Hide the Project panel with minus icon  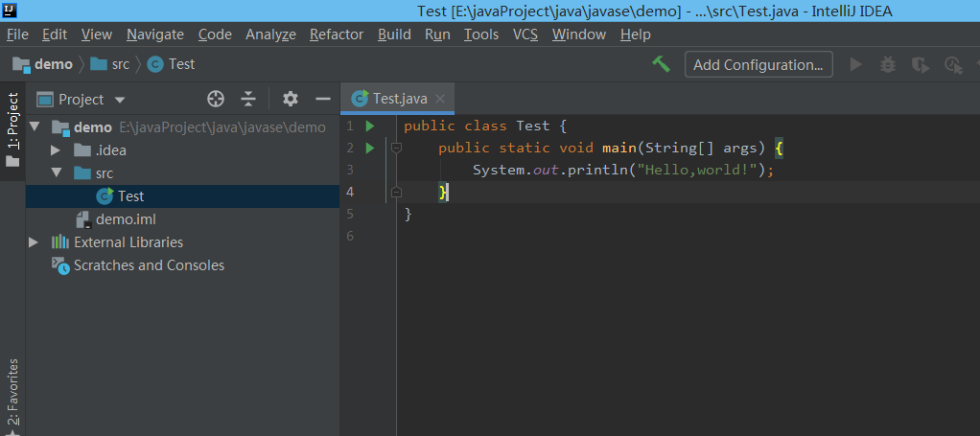pyautogui.click(x=322, y=99)
